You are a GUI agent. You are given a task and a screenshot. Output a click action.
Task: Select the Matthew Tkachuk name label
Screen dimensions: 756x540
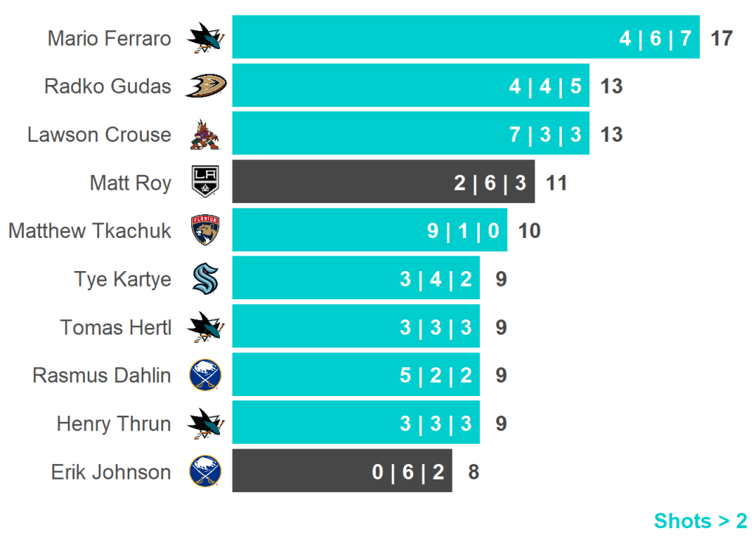[x=89, y=230]
